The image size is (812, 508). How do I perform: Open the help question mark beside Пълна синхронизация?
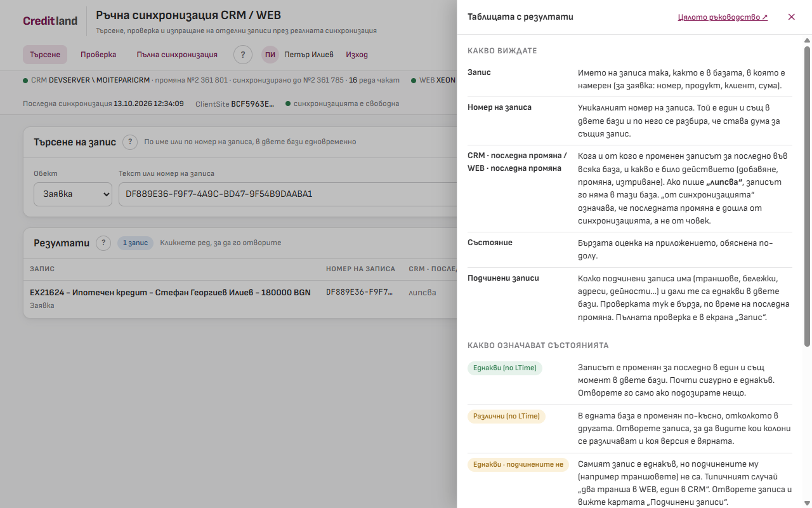click(x=243, y=55)
